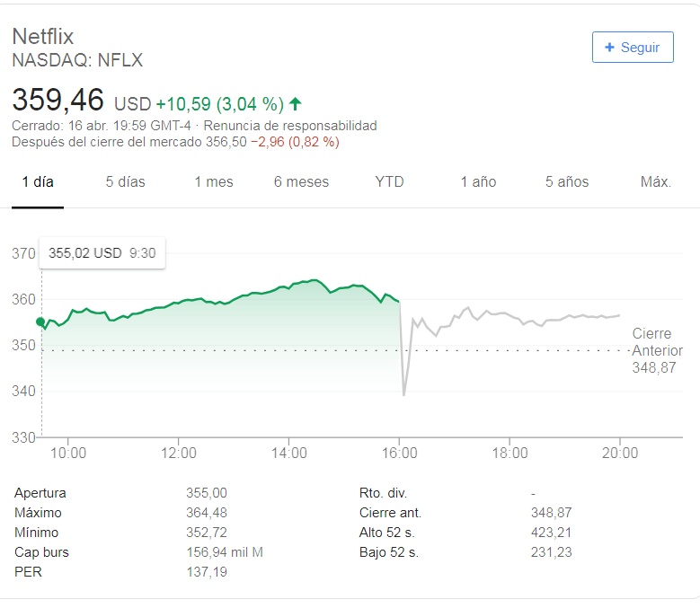This screenshot has height=608, width=700.
Task: Select the Máx. range tab
Action: click(656, 181)
